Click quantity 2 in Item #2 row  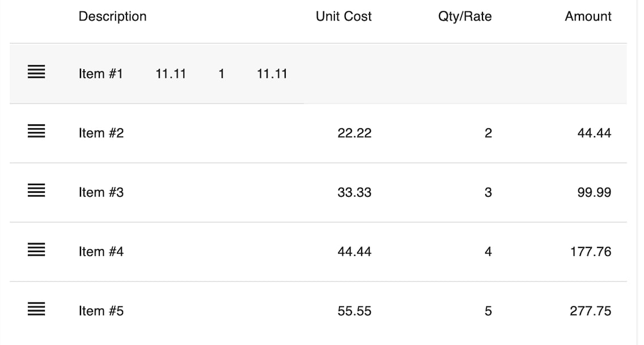click(x=488, y=133)
